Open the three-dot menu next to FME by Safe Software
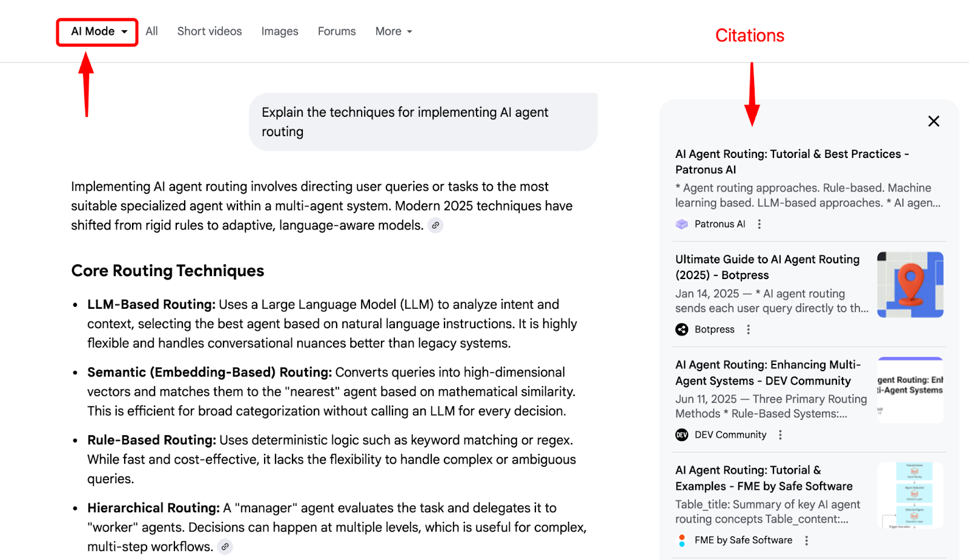Image resolution: width=969 pixels, height=560 pixels. coord(807,540)
